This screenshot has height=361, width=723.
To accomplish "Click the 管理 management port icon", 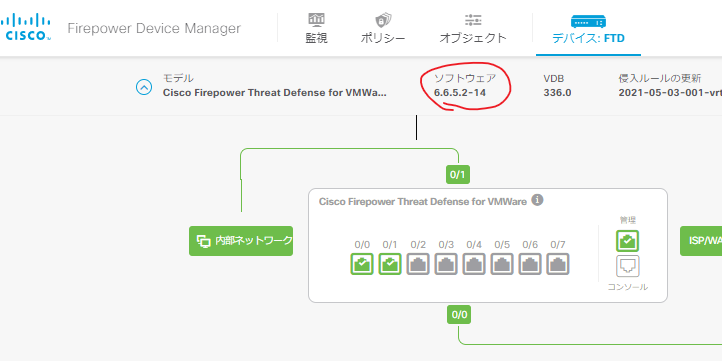I will [628, 241].
